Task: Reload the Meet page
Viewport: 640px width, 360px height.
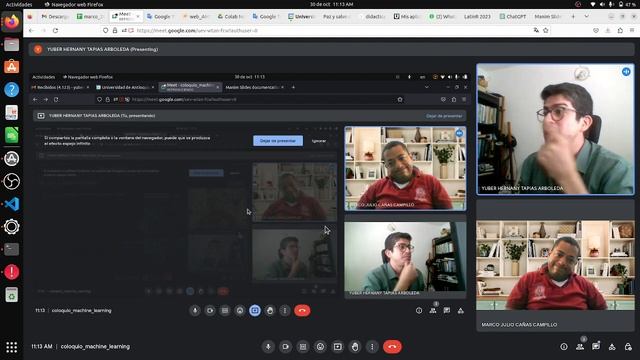Action: pyautogui.click(x=56, y=30)
